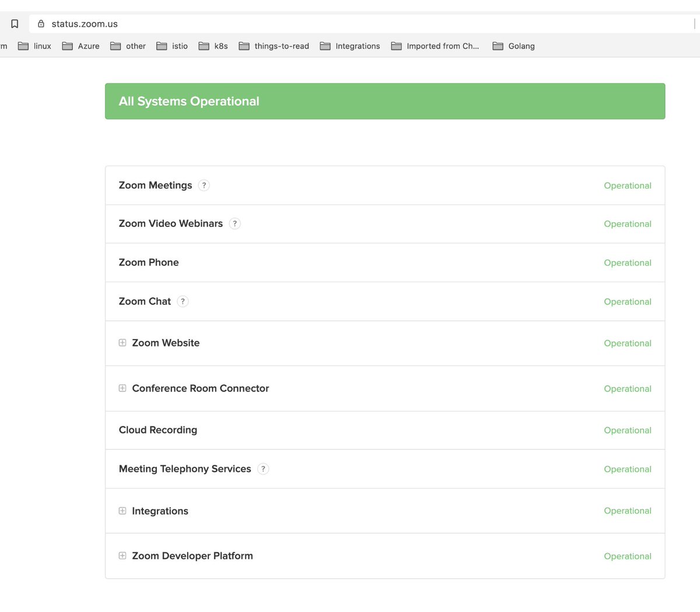Click the Operational status for Conference Room Connector
700x612 pixels.
(x=628, y=389)
